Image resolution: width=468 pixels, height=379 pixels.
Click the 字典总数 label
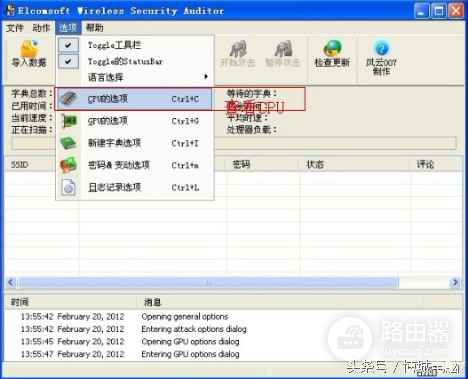point(32,93)
